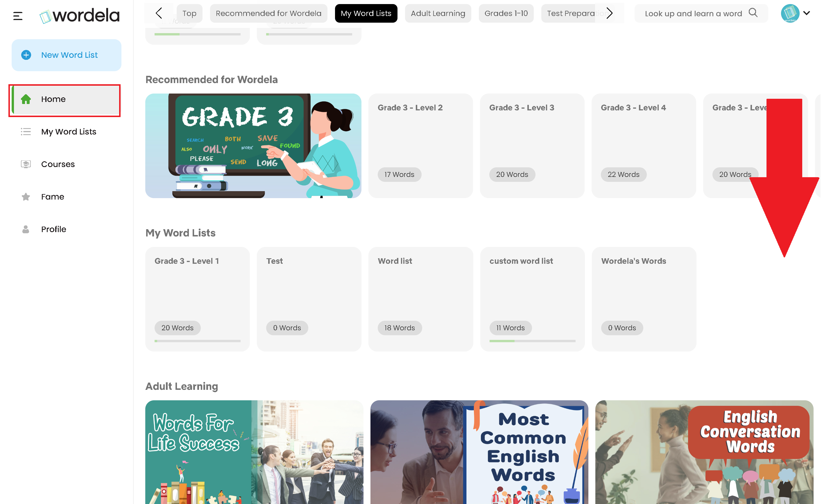
Task: Activate the My Word Lists filter chip
Action: (366, 13)
